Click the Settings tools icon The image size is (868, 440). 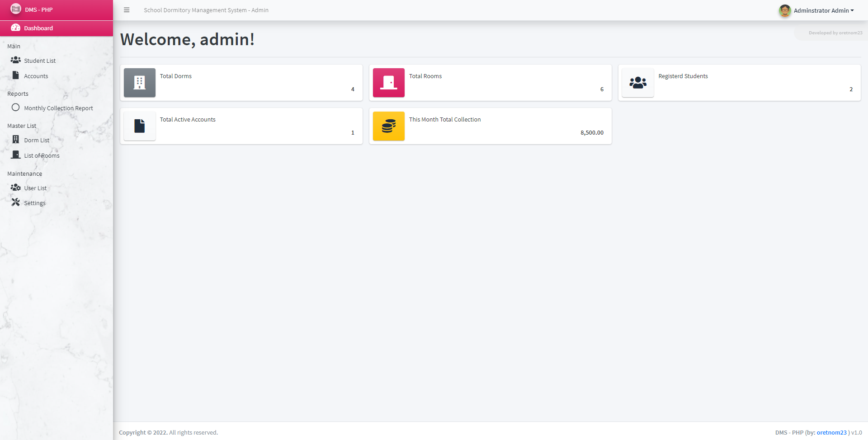16,202
